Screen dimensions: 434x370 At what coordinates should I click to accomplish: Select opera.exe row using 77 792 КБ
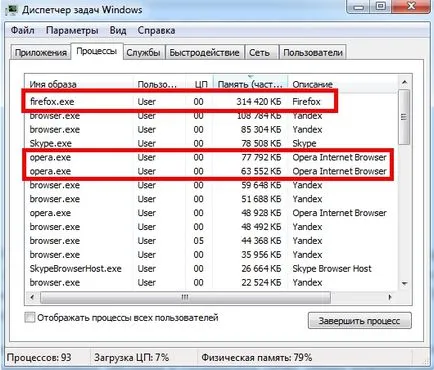(212, 157)
